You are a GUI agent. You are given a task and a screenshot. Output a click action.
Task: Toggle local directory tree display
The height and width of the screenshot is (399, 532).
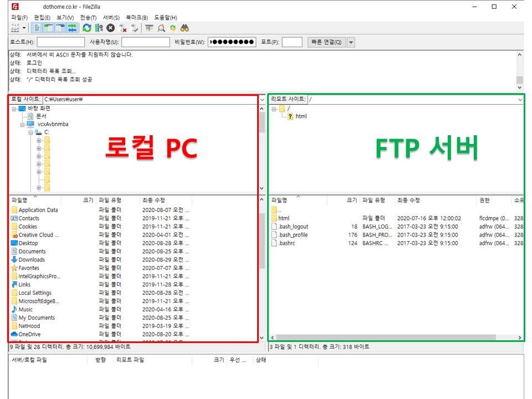point(49,28)
